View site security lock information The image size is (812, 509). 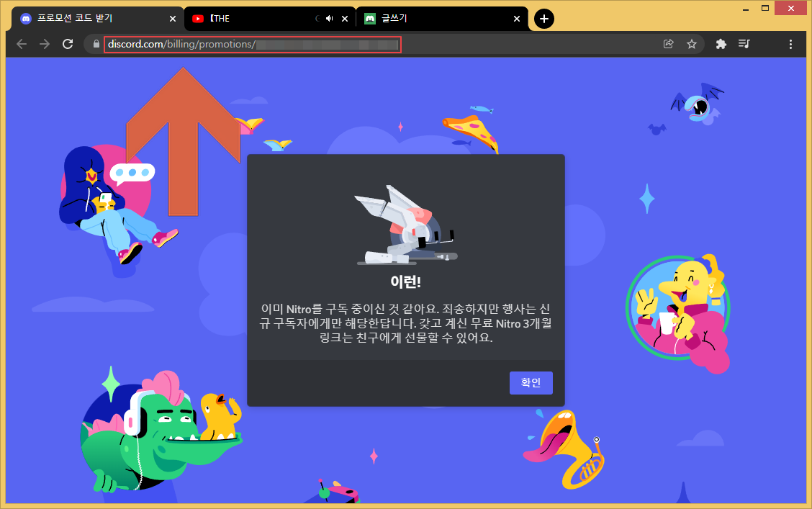(96, 44)
